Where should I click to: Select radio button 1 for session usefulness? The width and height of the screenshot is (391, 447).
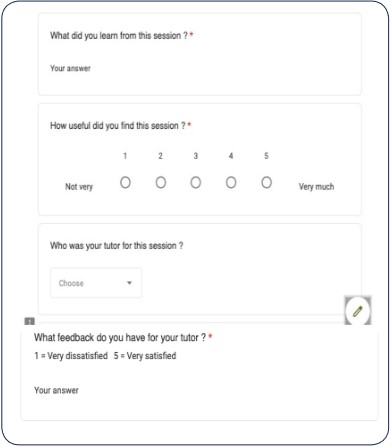pyautogui.click(x=125, y=182)
